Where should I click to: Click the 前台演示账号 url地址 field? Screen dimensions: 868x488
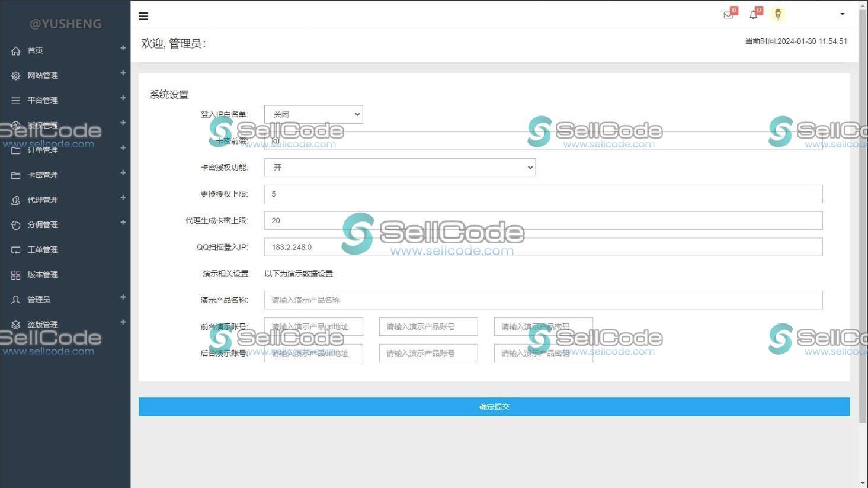click(x=313, y=326)
